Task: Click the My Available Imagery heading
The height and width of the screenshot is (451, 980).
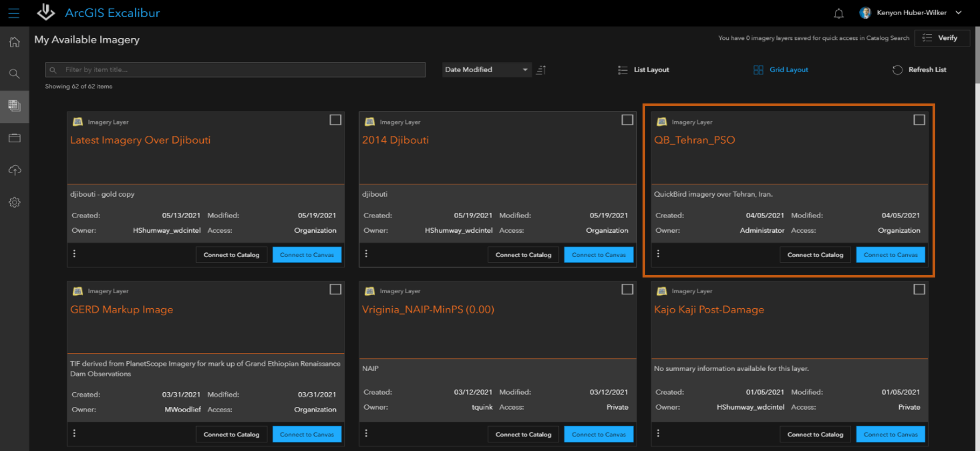Action: click(87, 40)
